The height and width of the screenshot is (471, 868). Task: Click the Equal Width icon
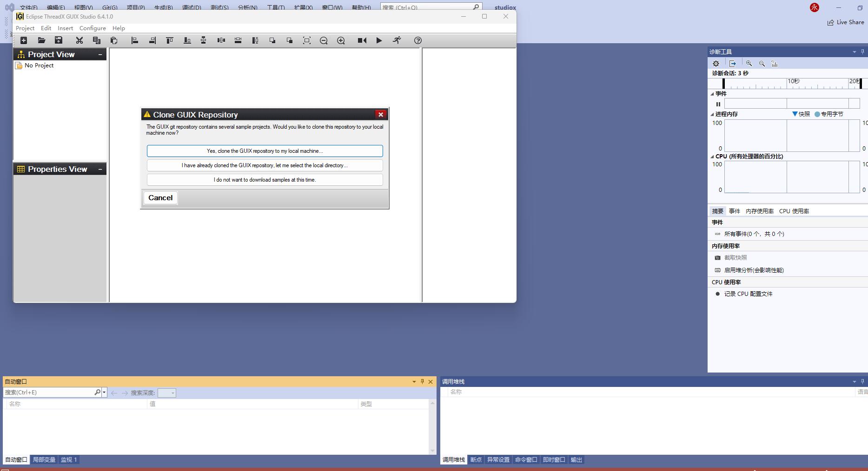tap(238, 40)
